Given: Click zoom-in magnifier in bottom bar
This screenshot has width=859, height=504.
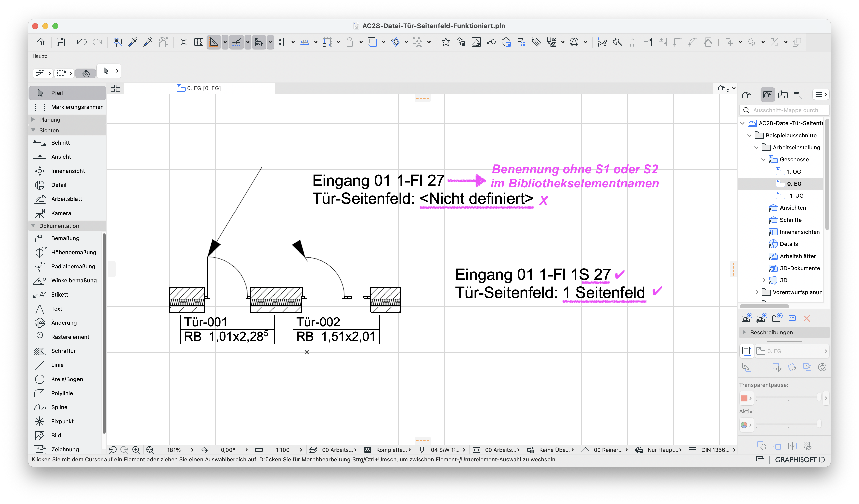Looking at the screenshot, I should click(136, 450).
